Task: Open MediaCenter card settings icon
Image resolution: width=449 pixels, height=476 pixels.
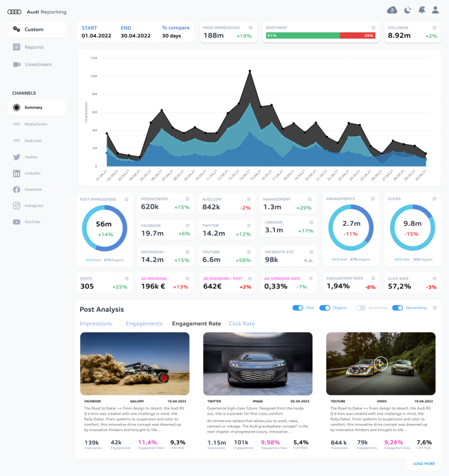Action: coord(188,199)
